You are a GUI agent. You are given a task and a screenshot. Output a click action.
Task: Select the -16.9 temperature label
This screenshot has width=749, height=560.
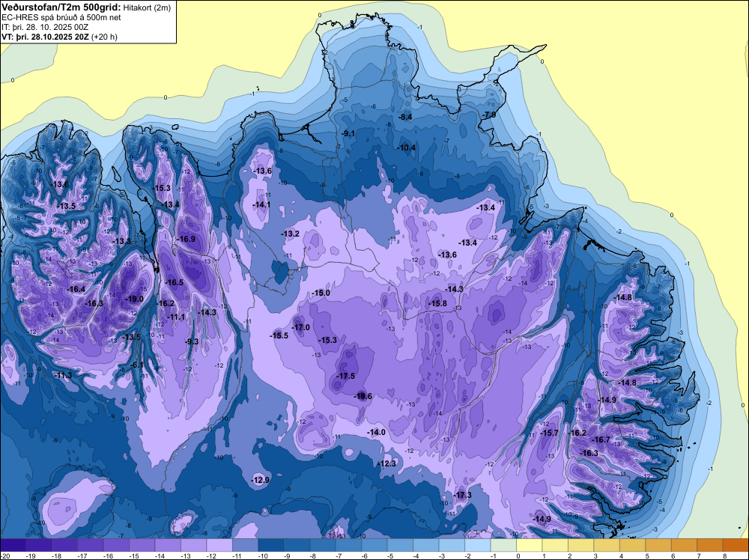point(186,239)
